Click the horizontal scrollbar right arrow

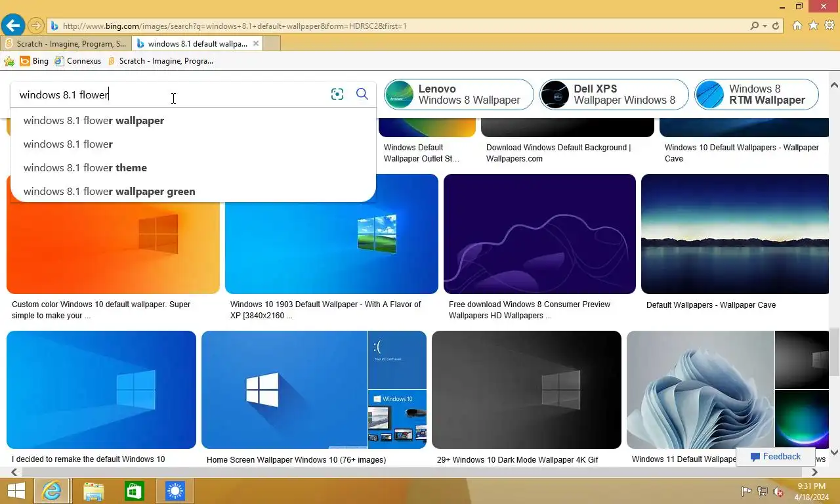pos(815,472)
